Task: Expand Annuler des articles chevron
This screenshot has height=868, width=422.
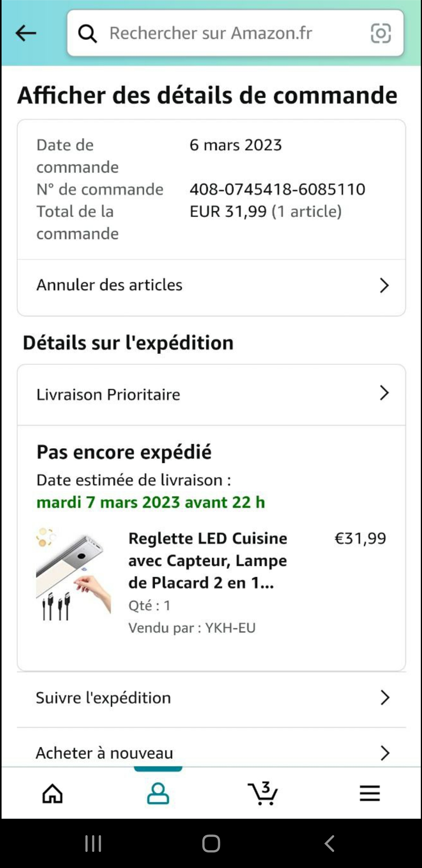Action: [x=384, y=285]
